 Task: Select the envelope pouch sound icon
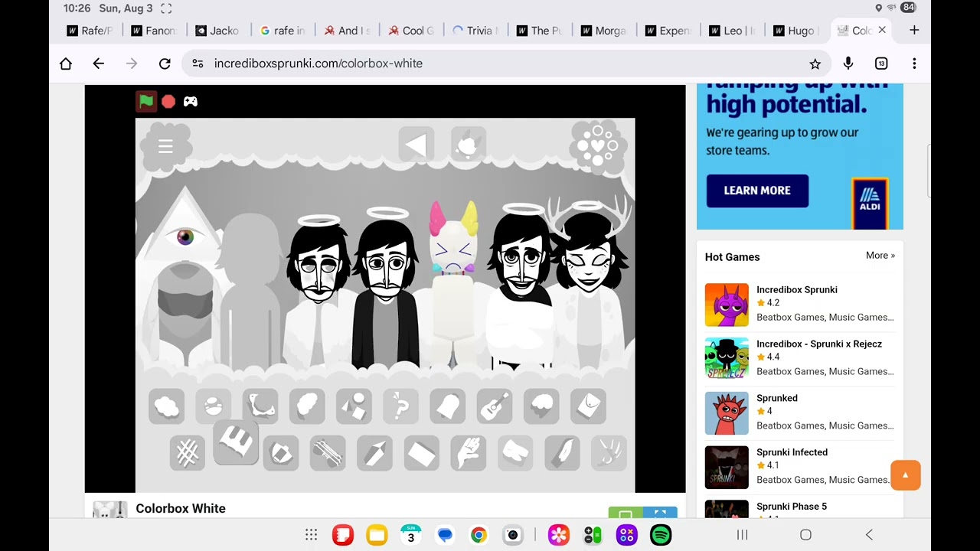coord(588,406)
